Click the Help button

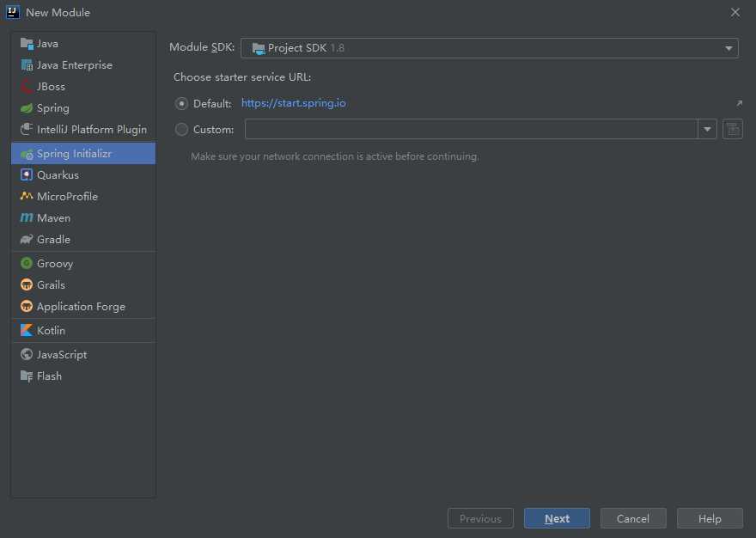pos(710,518)
